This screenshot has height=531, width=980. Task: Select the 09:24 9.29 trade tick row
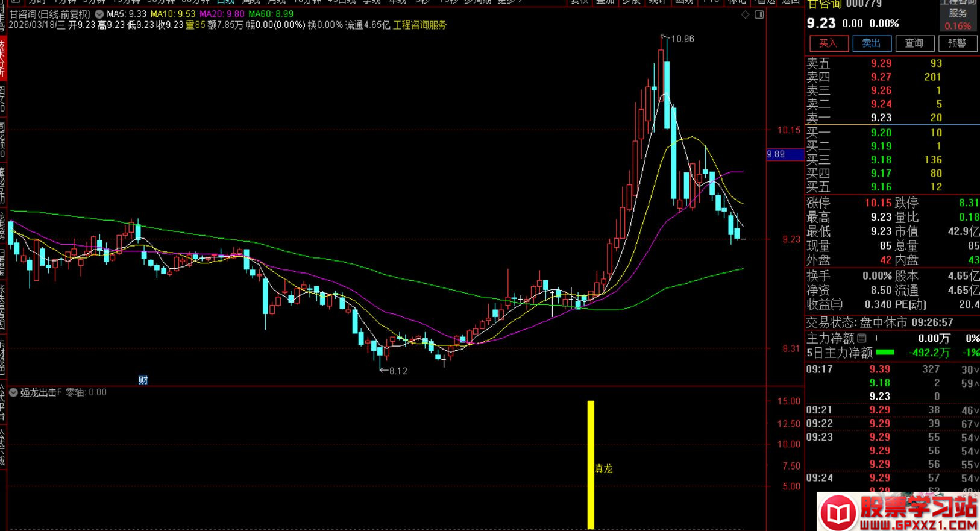(892, 478)
